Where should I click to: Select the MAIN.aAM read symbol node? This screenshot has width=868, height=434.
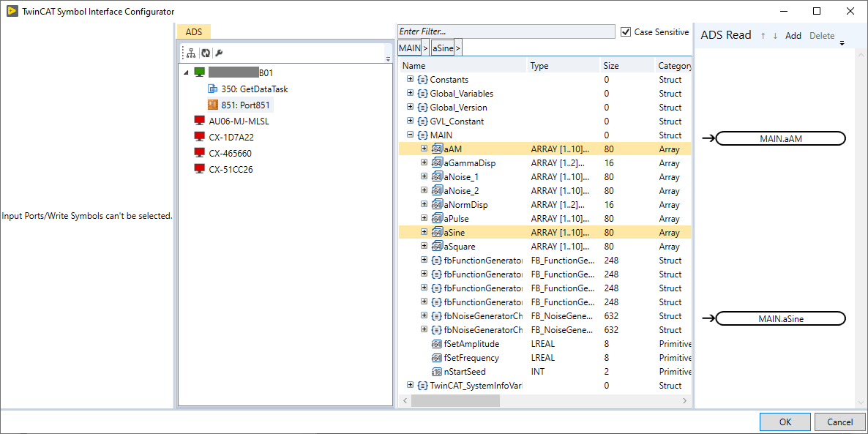(x=780, y=138)
